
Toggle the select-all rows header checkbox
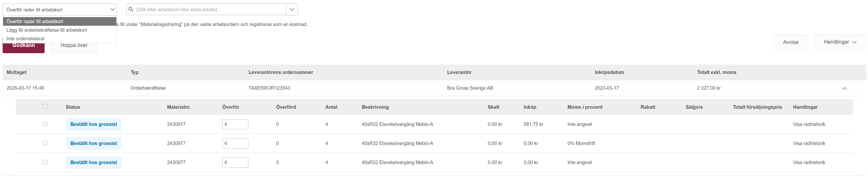click(x=45, y=107)
